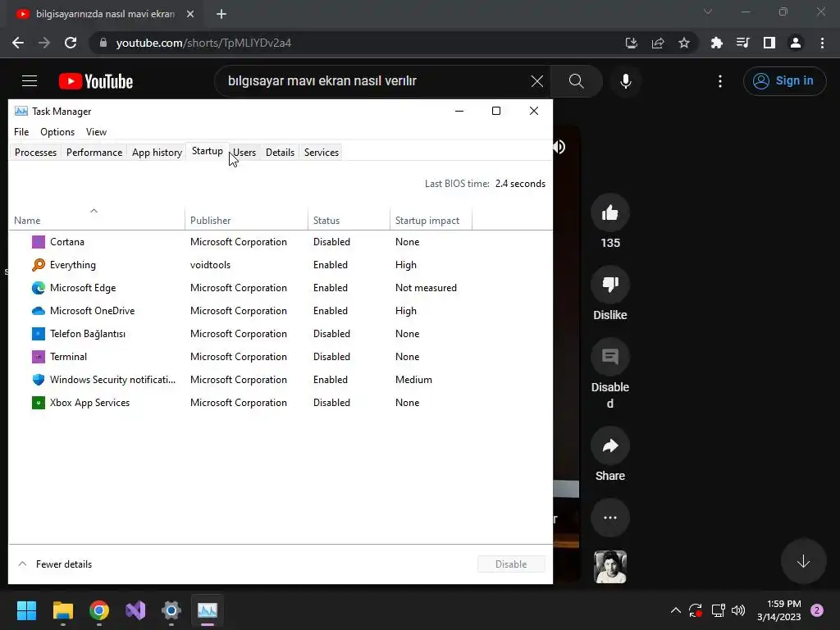The image size is (840, 630).
Task: Open the comments (Disabled) icon
Action: coord(610,357)
